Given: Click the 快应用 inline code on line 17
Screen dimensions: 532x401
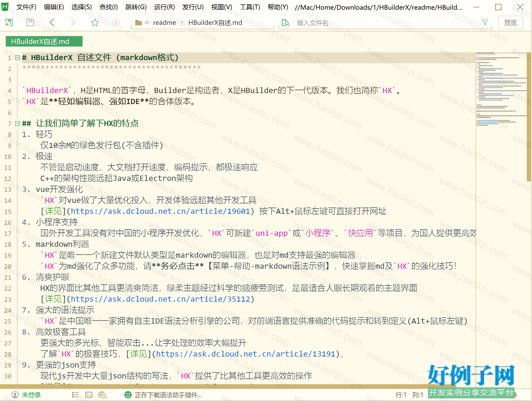Looking at the screenshot, I should (360, 233).
